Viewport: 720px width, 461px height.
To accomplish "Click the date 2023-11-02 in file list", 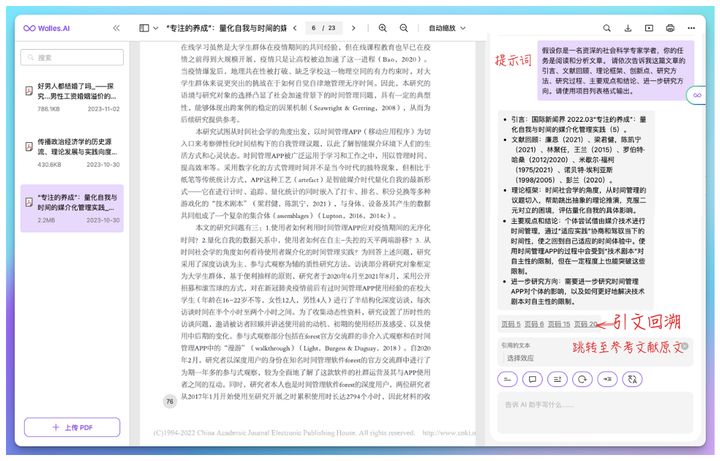I will (104, 109).
